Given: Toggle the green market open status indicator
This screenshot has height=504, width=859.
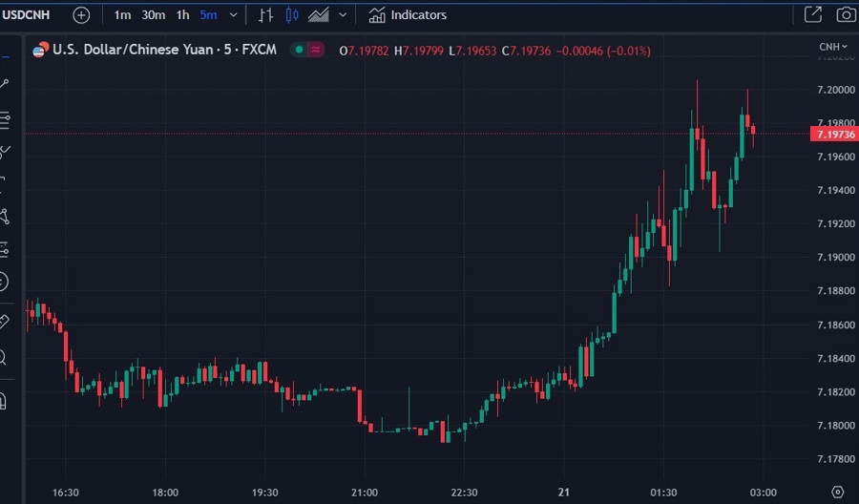Looking at the screenshot, I should coord(299,50).
